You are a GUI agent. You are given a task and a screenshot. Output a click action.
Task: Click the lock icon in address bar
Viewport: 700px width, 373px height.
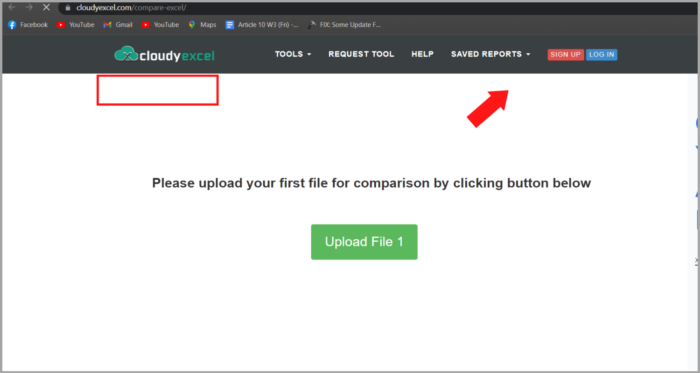coord(67,8)
